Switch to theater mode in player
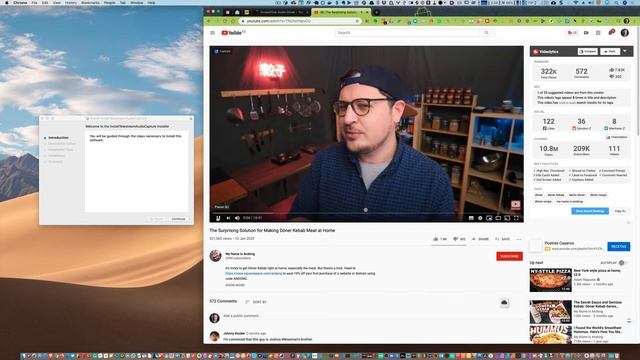The width and height of the screenshot is (640, 360). [498, 218]
